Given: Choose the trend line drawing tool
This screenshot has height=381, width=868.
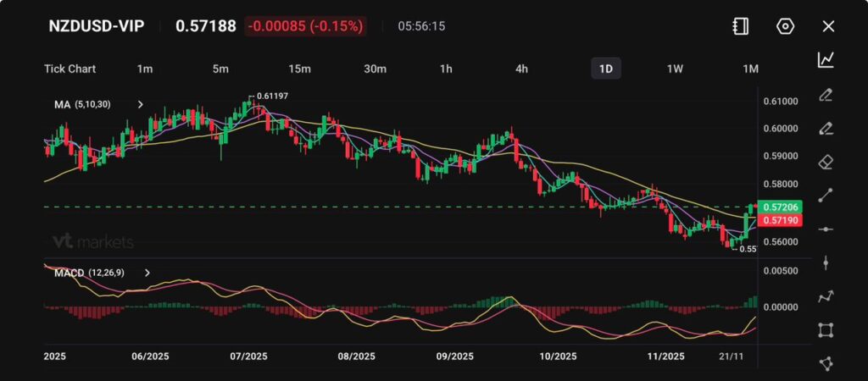Looking at the screenshot, I should pyautogui.click(x=826, y=195).
